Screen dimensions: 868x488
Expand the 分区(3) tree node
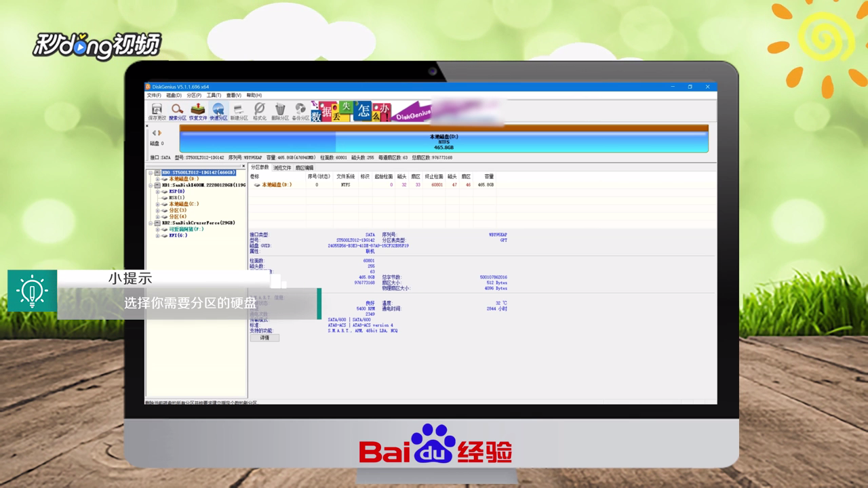(157, 210)
